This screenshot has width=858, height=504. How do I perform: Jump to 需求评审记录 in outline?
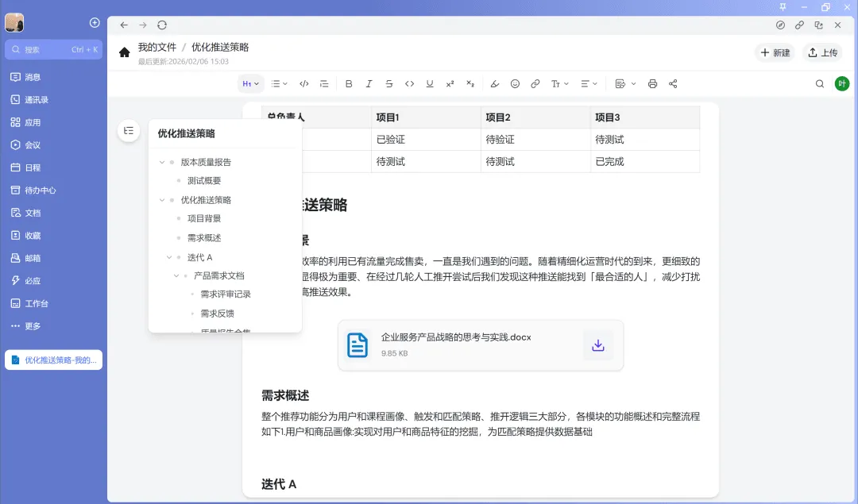[x=226, y=294]
